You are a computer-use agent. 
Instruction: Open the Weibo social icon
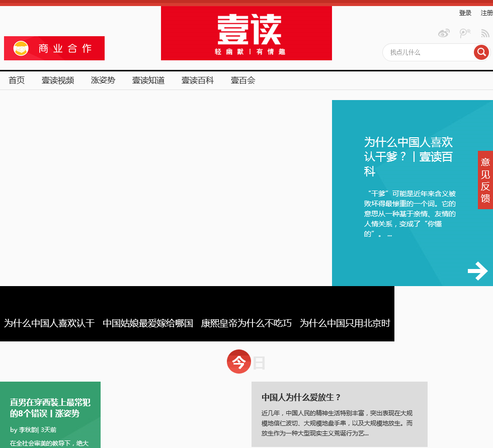tap(444, 33)
